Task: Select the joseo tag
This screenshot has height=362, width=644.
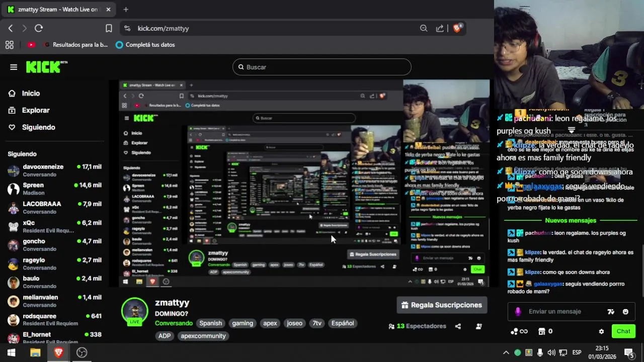Action: 295,323
